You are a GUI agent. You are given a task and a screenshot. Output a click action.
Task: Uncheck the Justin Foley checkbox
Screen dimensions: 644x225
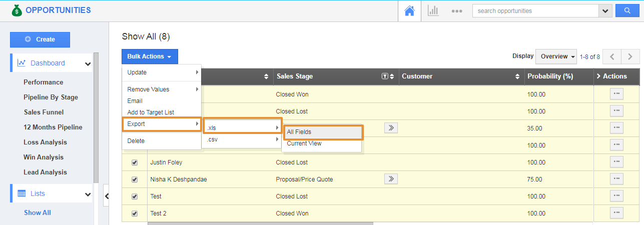tap(134, 162)
